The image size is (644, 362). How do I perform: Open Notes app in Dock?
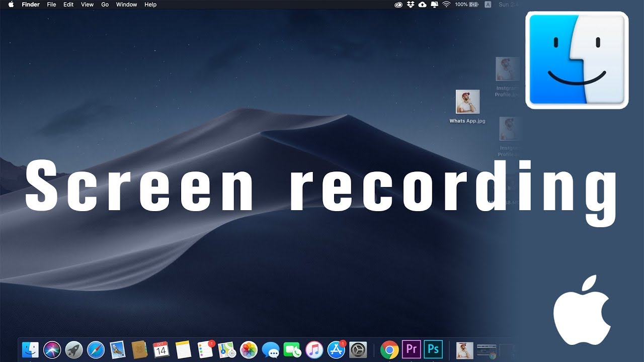tap(183, 349)
